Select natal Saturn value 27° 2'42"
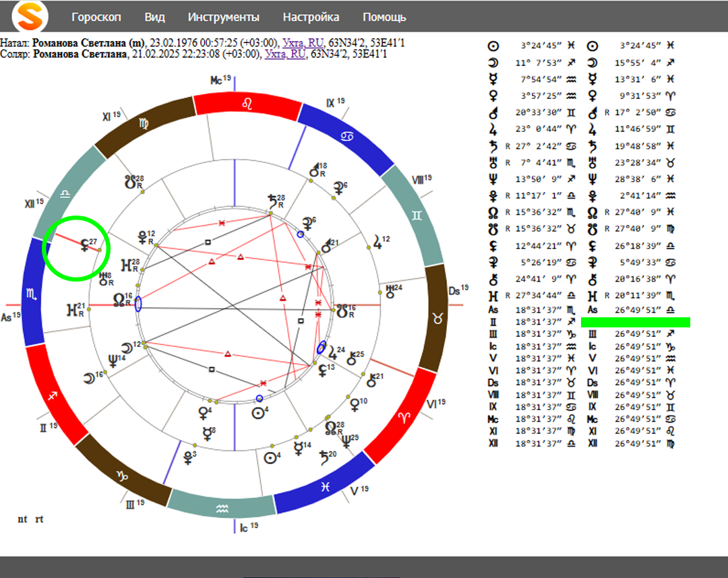 (x=539, y=146)
